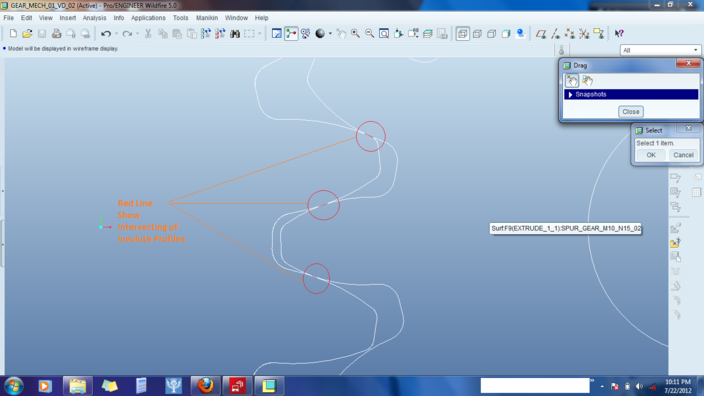Screen dimensions: 704x396
Task: Click the volume speaker tray icon
Action: tap(639, 386)
